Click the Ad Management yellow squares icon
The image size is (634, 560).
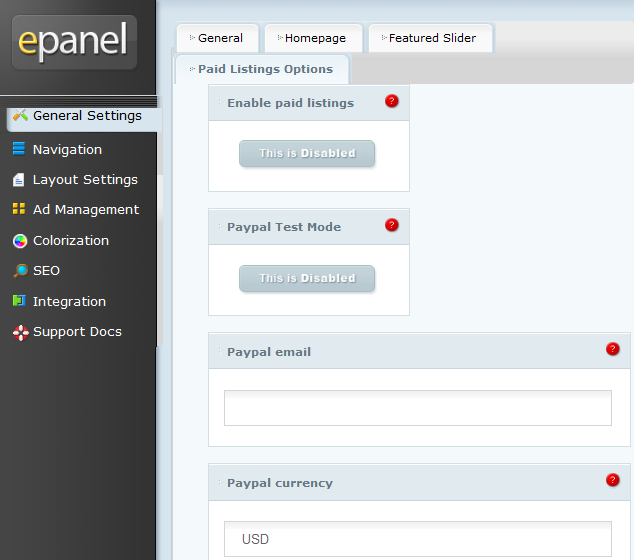[x=19, y=209]
